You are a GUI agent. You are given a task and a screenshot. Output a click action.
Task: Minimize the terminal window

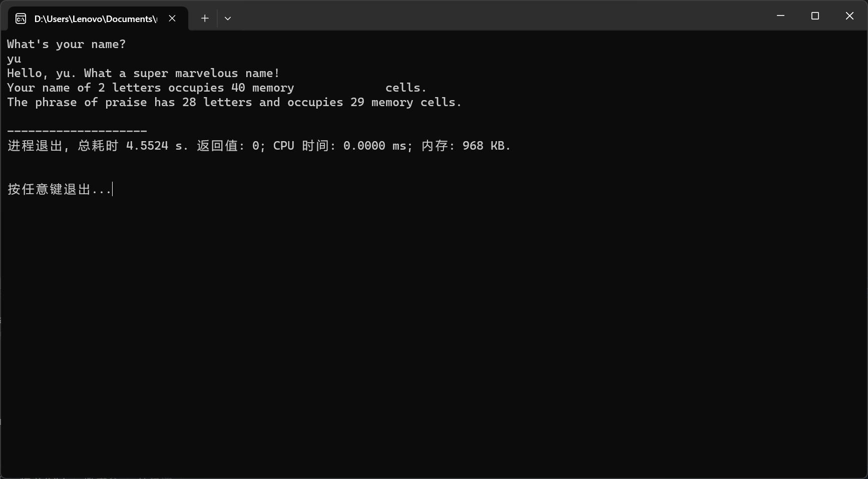(780, 16)
